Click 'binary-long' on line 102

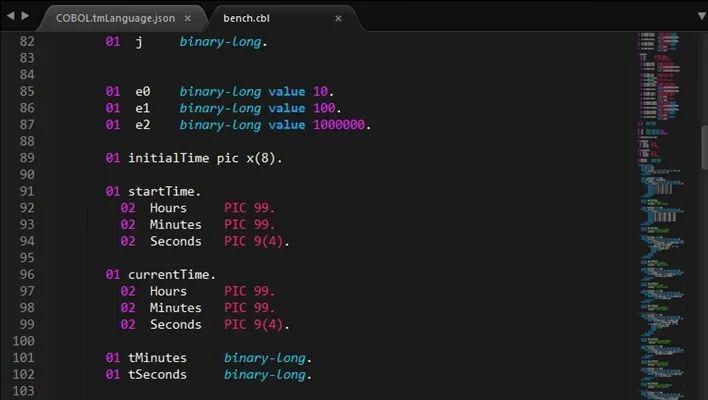point(265,375)
